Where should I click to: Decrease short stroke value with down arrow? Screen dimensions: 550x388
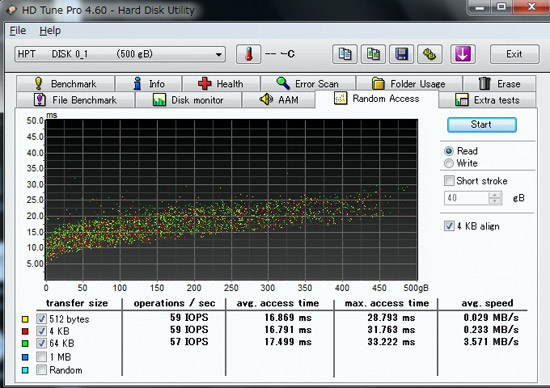pyautogui.click(x=495, y=201)
